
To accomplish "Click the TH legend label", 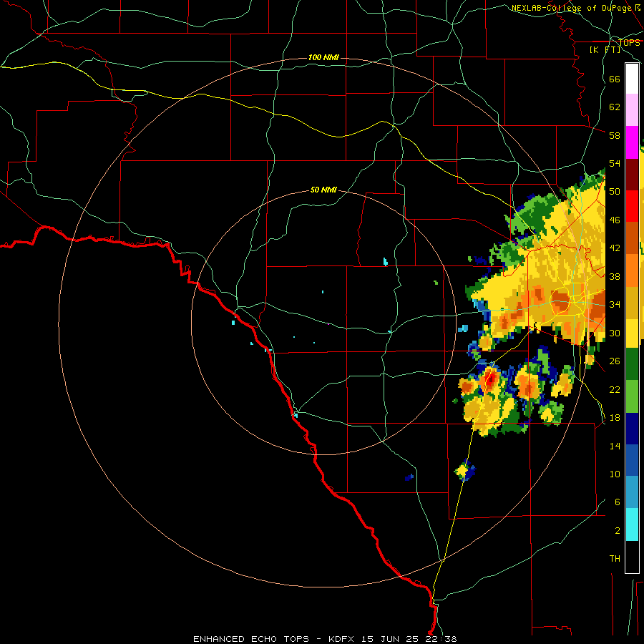I will click(x=615, y=559).
